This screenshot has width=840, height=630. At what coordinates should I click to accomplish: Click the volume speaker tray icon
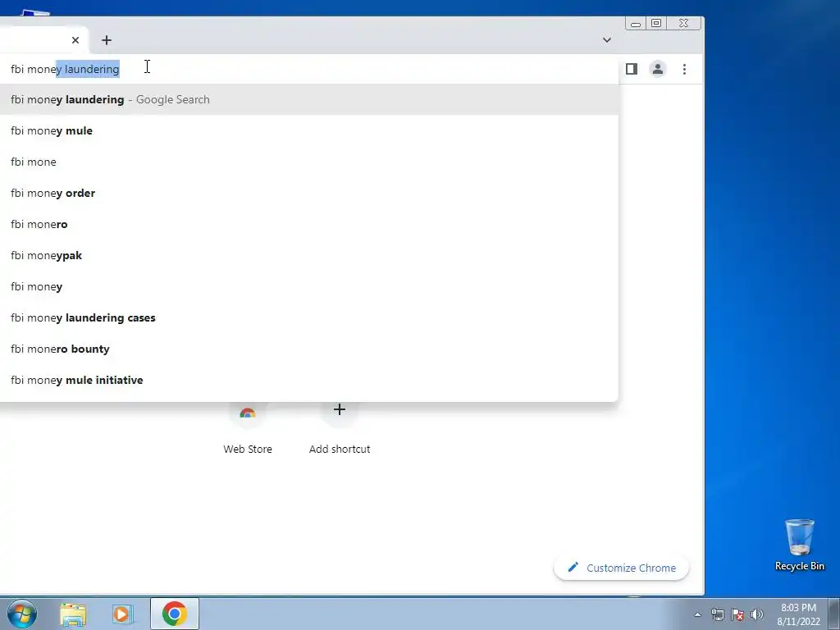point(757,614)
